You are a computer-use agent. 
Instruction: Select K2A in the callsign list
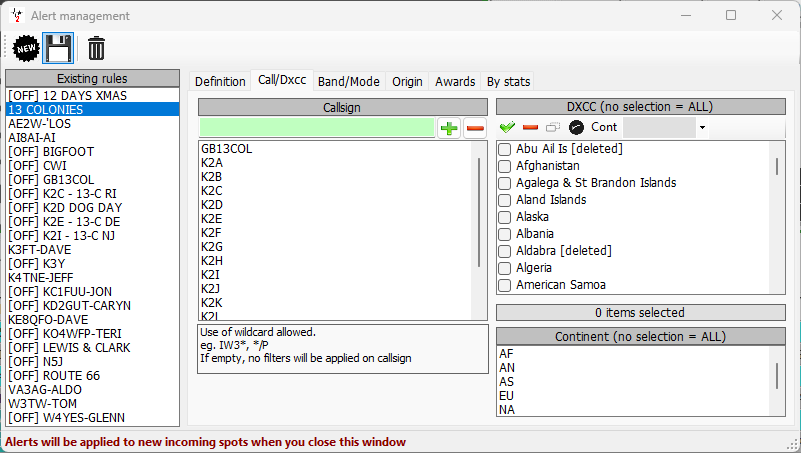point(335,163)
